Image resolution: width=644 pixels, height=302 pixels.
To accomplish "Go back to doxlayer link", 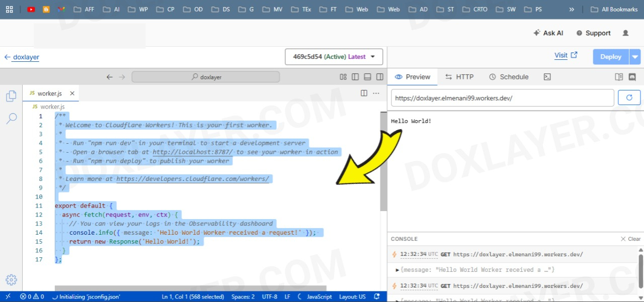I will coord(22,57).
